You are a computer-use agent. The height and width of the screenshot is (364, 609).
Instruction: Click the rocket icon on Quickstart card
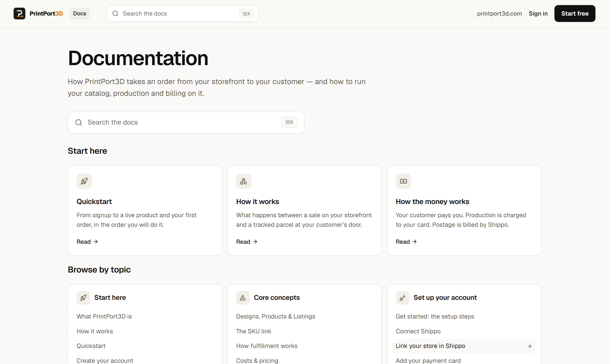(x=84, y=181)
